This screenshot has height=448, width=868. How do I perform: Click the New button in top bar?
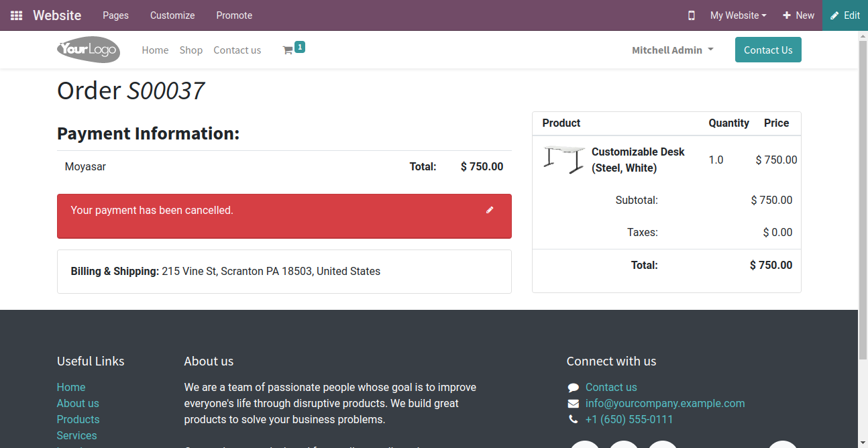tap(798, 15)
